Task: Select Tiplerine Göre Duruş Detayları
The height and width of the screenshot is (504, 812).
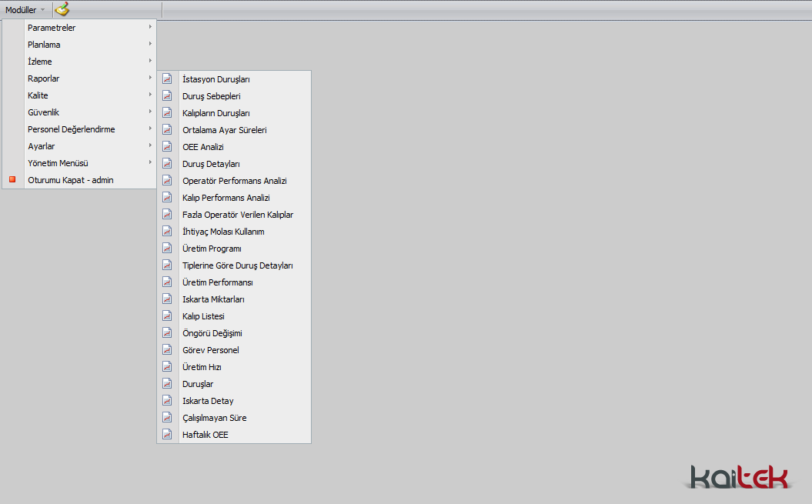Action: point(237,265)
